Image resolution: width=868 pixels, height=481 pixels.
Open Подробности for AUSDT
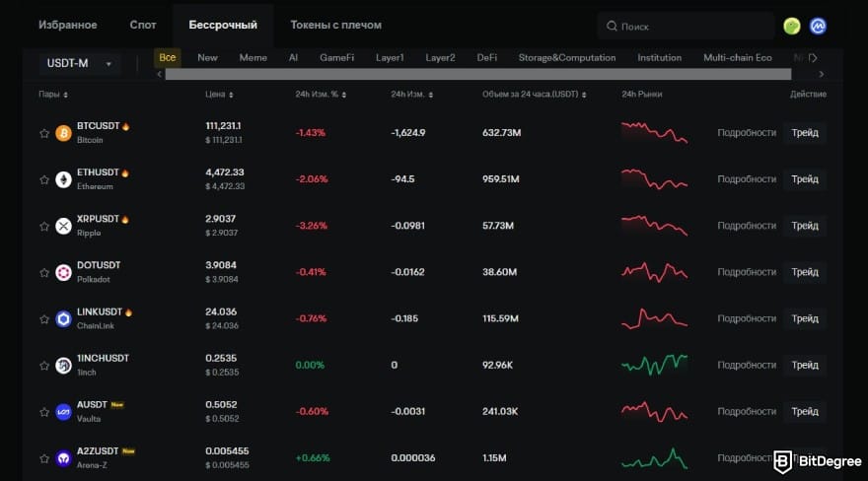coord(747,411)
